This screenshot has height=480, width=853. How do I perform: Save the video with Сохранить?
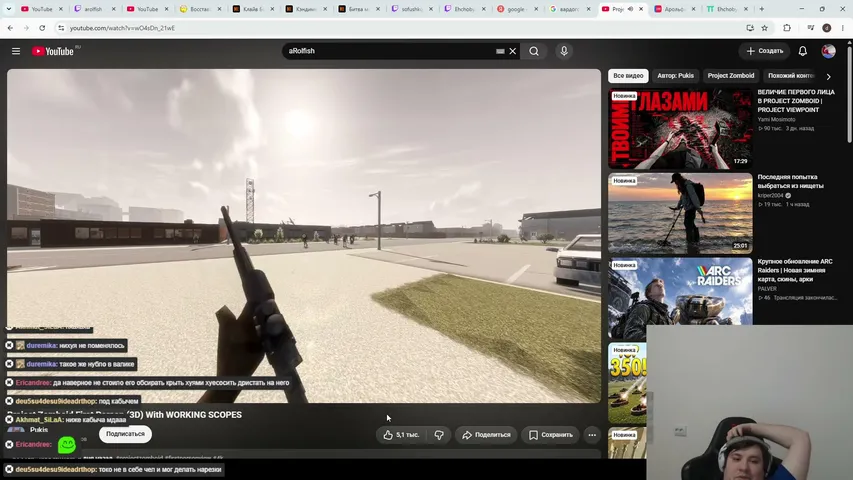tap(551, 435)
